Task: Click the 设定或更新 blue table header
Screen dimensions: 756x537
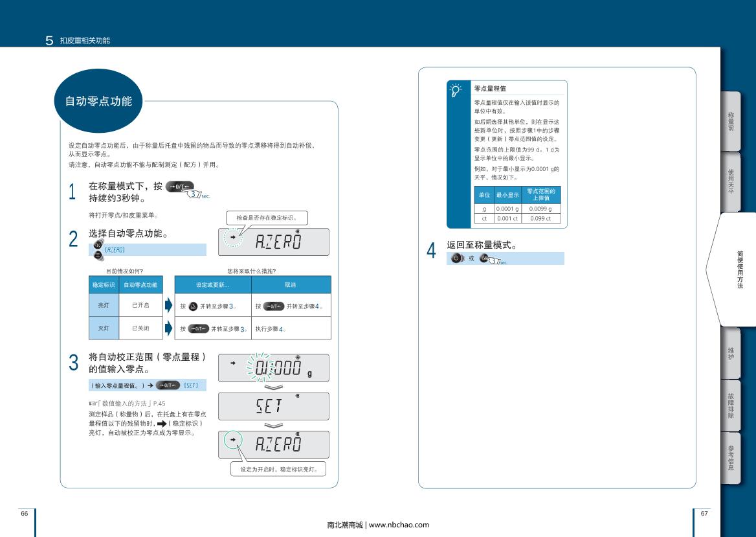Action: tap(212, 285)
